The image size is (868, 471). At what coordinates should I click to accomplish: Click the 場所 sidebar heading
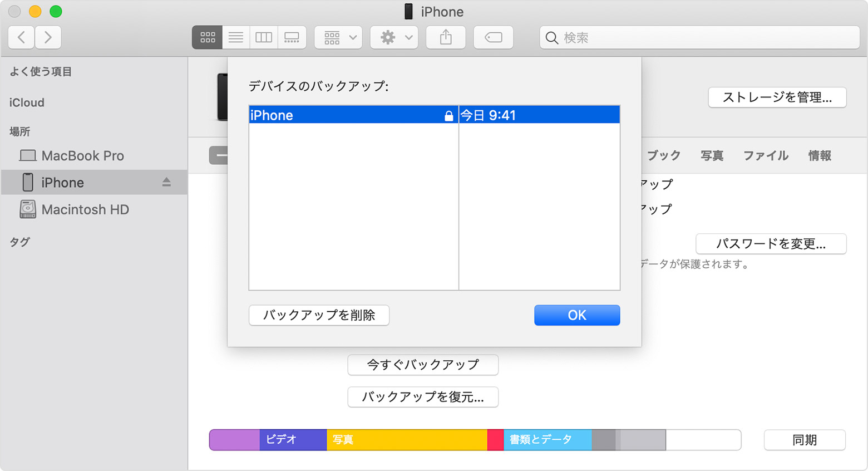[19, 131]
